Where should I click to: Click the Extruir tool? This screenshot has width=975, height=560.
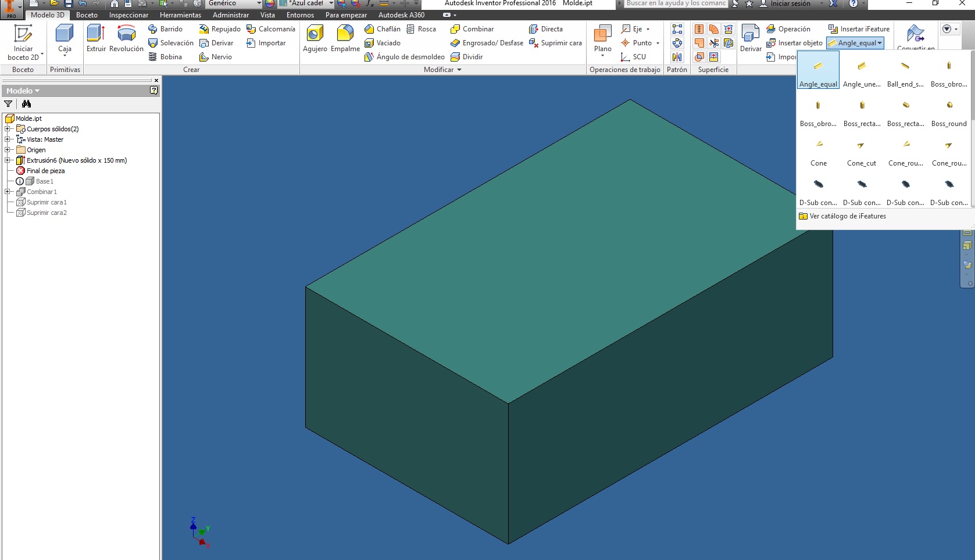tap(96, 39)
